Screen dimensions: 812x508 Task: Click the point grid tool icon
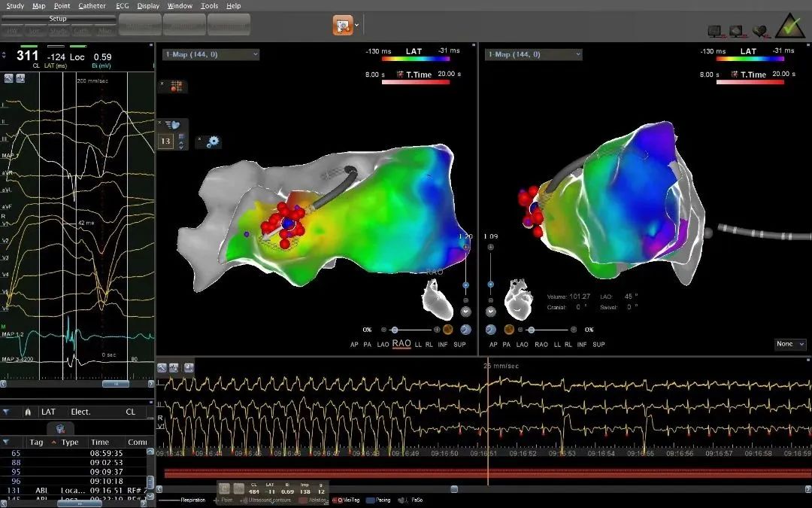click(x=176, y=86)
